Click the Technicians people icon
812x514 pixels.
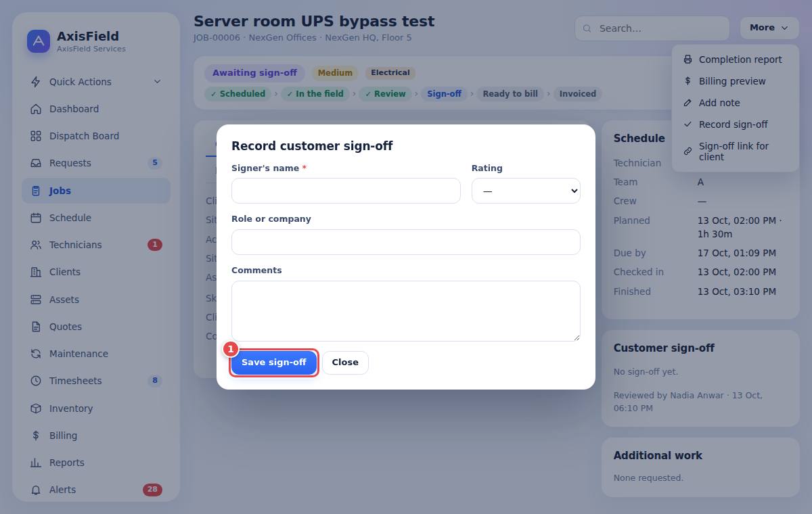click(x=36, y=245)
